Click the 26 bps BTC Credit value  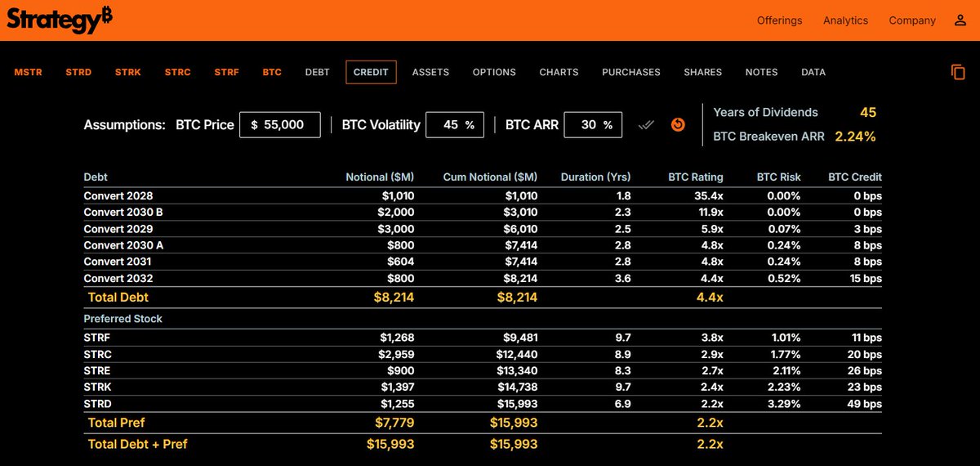point(866,370)
